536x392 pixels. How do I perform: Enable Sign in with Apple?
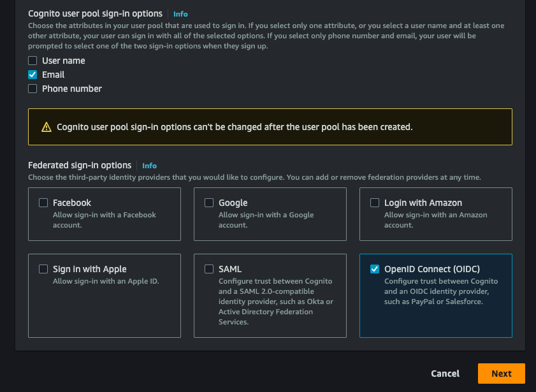tap(43, 269)
